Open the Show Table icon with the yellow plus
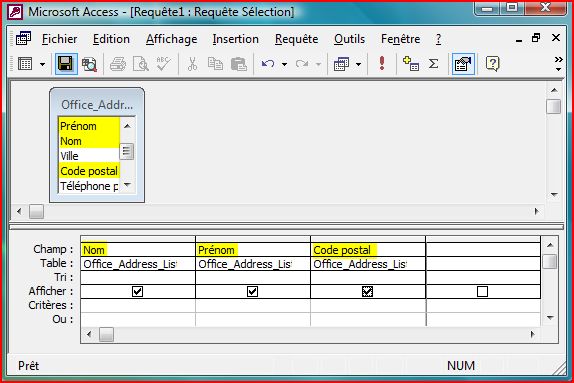 point(410,64)
